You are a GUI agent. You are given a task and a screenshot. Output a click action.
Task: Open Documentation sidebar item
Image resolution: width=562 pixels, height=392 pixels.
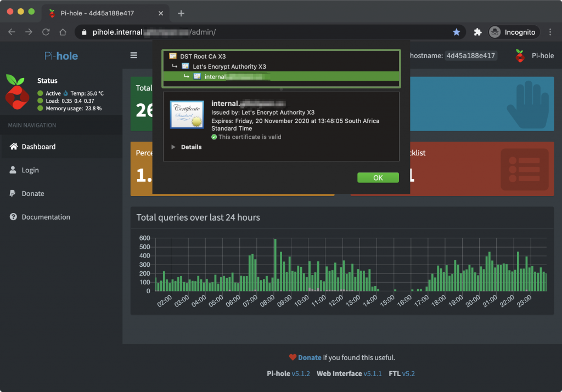(x=46, y=217)
